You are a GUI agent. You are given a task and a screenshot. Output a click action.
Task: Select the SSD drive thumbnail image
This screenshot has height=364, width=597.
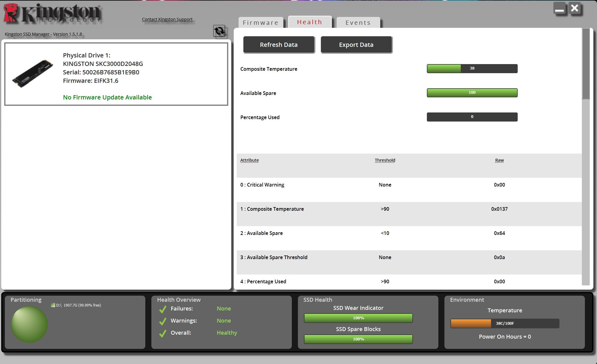(x=33, y=73)
